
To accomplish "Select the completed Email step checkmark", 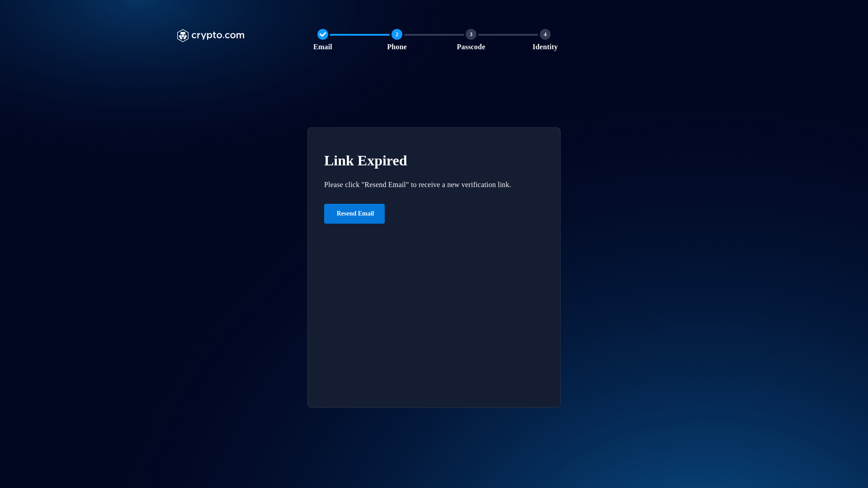I will pos(323,34).
